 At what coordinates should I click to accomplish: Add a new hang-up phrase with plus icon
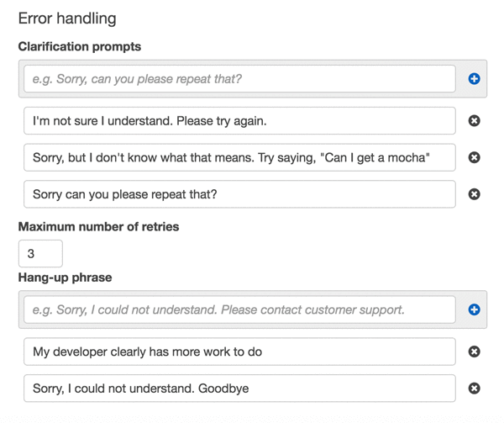[474, 309]
